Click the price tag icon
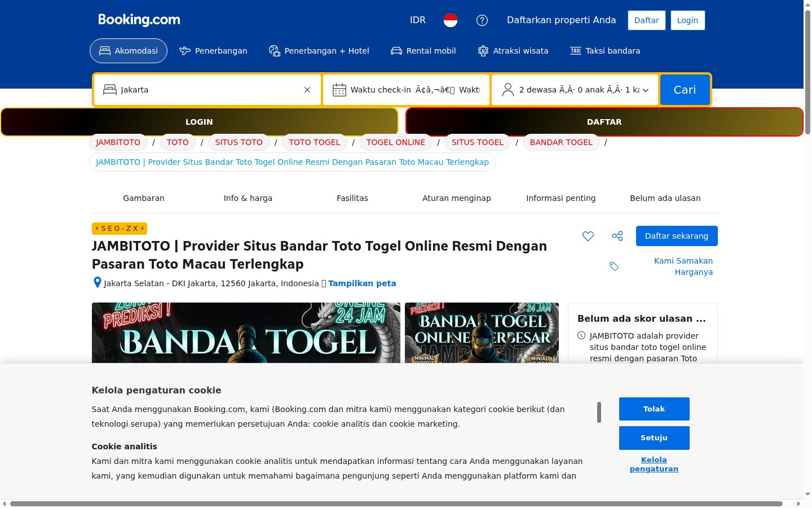The image size is (812, 508). pos(614,266)
